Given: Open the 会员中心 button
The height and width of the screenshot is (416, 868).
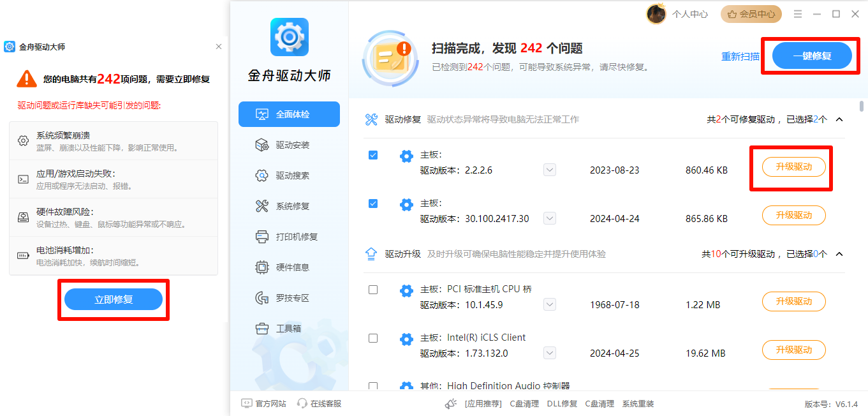Looking at the screenshot, I should [751, 13].
